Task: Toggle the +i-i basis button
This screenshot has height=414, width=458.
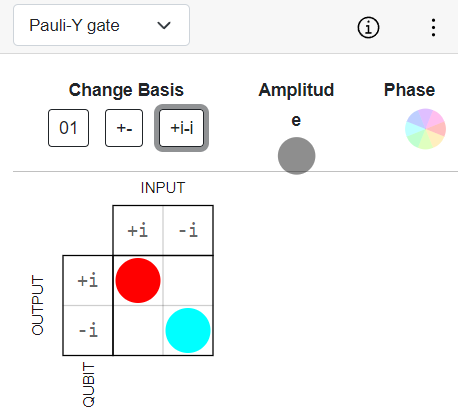Action: coord(182,128)
